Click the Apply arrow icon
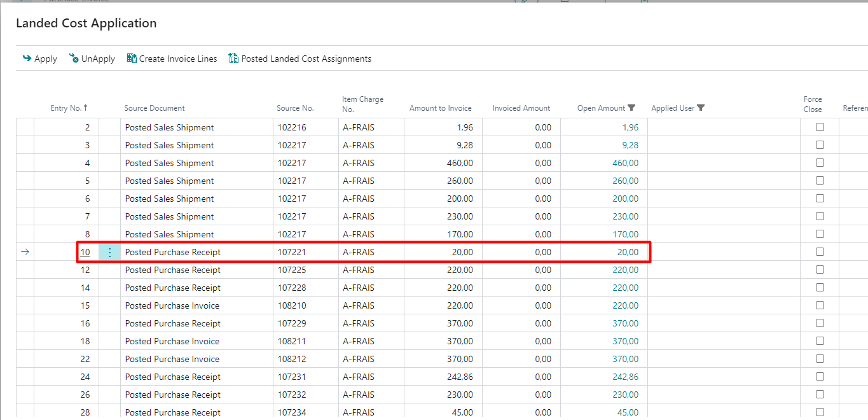This screenshot has width=868, height=420. tap(27, 59)
